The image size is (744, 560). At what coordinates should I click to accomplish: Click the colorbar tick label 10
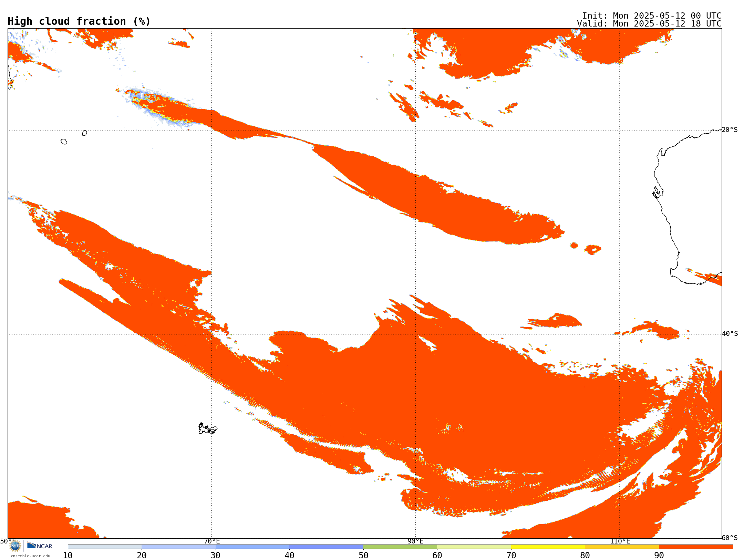[x=68, y=556]
